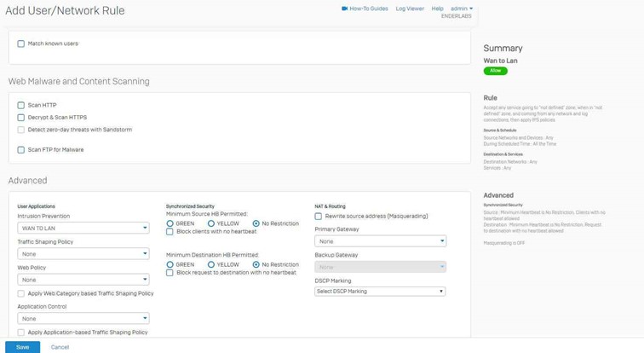Enable Rewrite source address (Masquerading)
Screen dimensions: 644x353
319,217
